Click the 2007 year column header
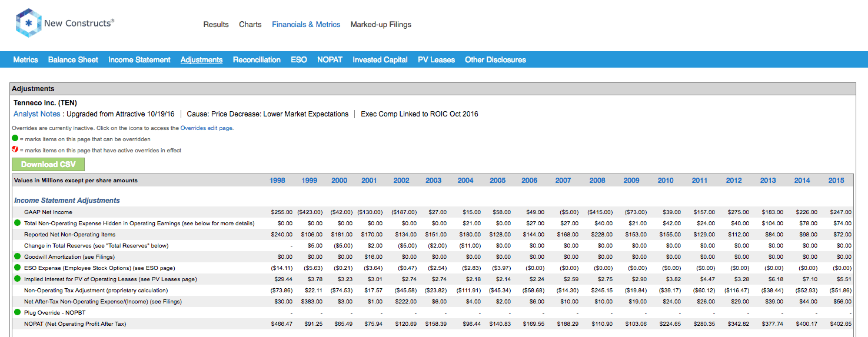 click(x=563, y=181)
